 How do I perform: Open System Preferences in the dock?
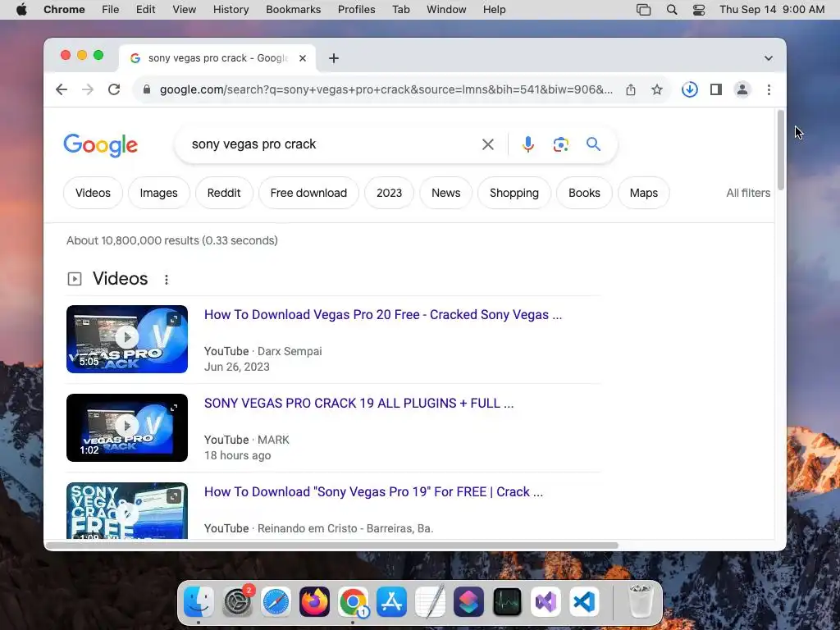point(237,601)
